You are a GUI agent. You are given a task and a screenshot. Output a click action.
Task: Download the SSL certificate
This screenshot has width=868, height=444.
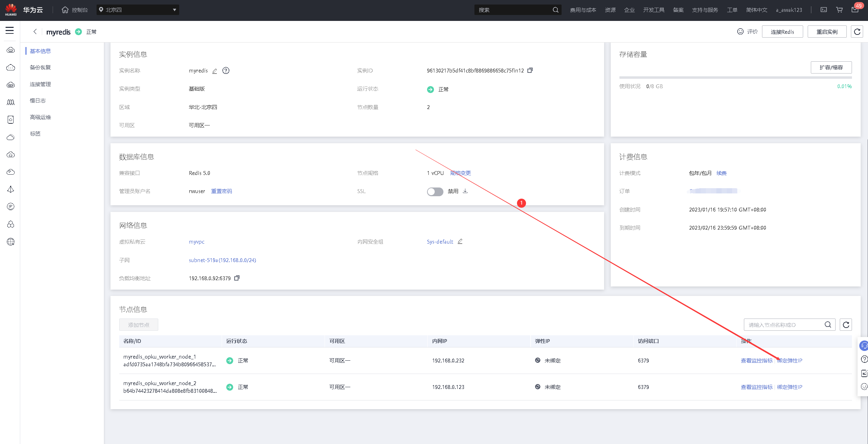[465, 191]
